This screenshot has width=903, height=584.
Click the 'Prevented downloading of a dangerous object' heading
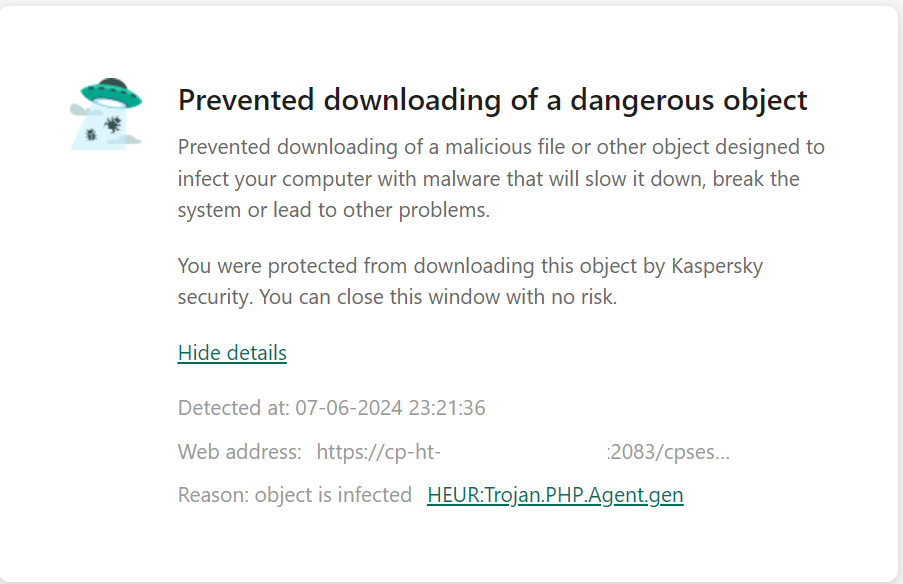[x=492, y=100]
